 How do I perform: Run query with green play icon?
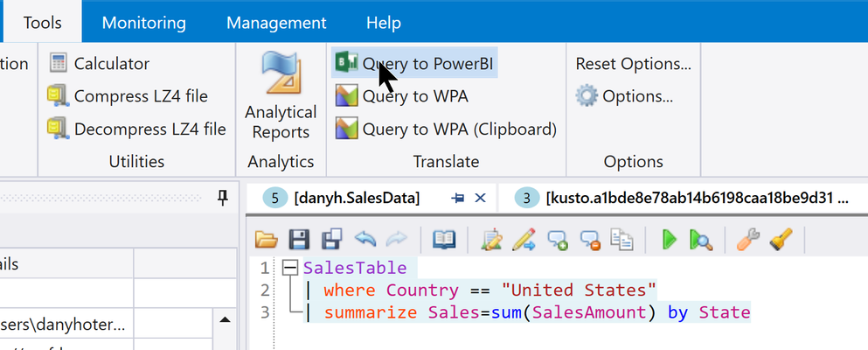[670, 239]
